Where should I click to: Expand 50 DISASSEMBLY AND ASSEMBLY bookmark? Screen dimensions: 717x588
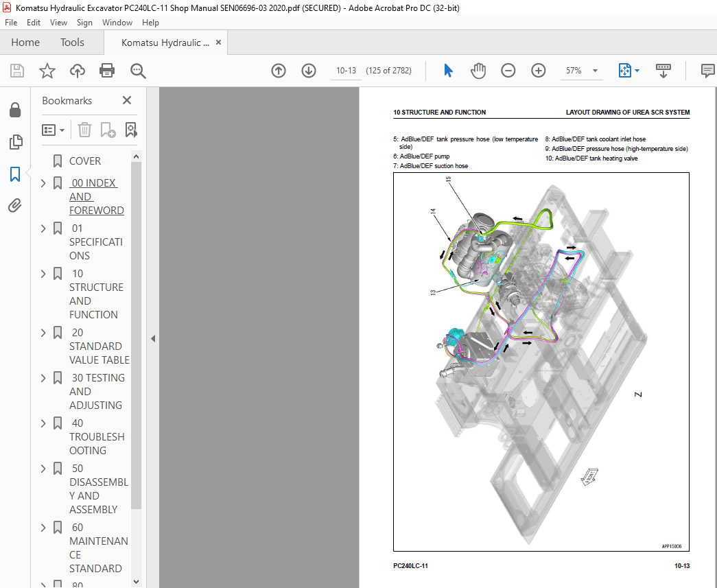(x=43, y=469)
